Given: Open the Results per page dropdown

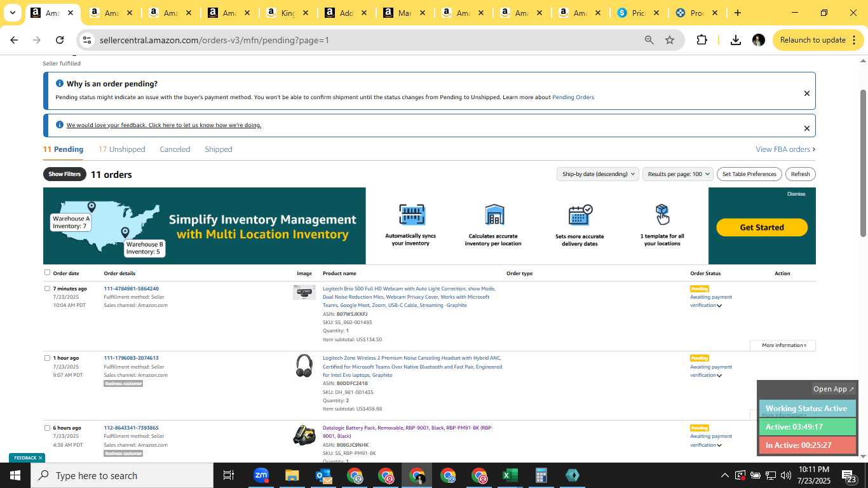Looking at the screenshot, I should (x=678, y=174).
